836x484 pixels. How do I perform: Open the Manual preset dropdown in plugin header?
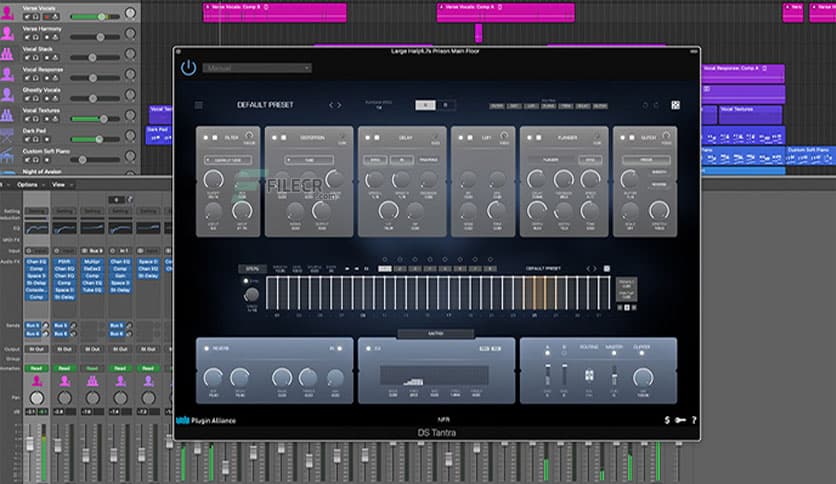click(x=257, y=68)
